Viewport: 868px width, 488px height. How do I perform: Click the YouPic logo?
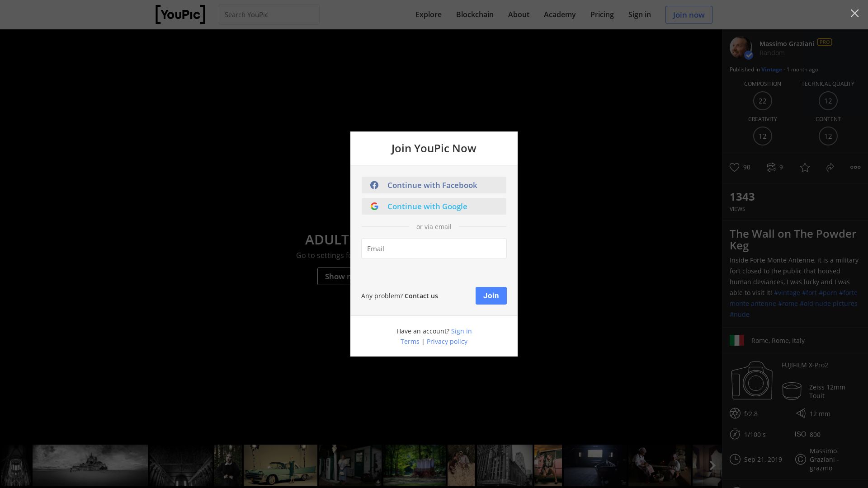tap(180, 14)
